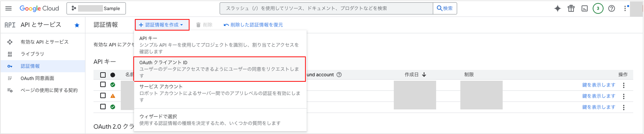Choose API キー from the create menu
Screen dimensions: 644x134
pos(220,45)
